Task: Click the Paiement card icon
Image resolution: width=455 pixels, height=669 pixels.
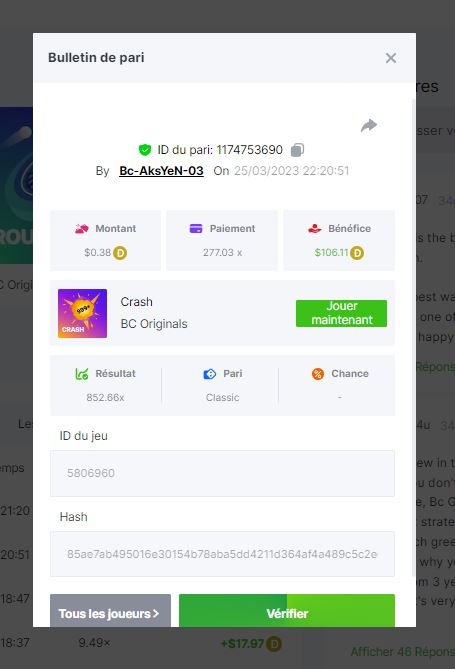Action: [x=196, y=229]
